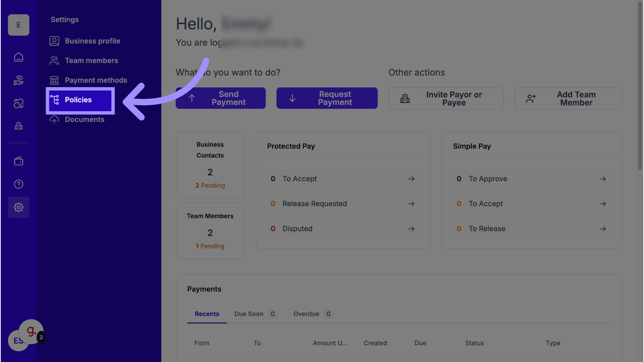Switch to the Due Soon tab
644x362 pixels.
[x=249, y=314]
